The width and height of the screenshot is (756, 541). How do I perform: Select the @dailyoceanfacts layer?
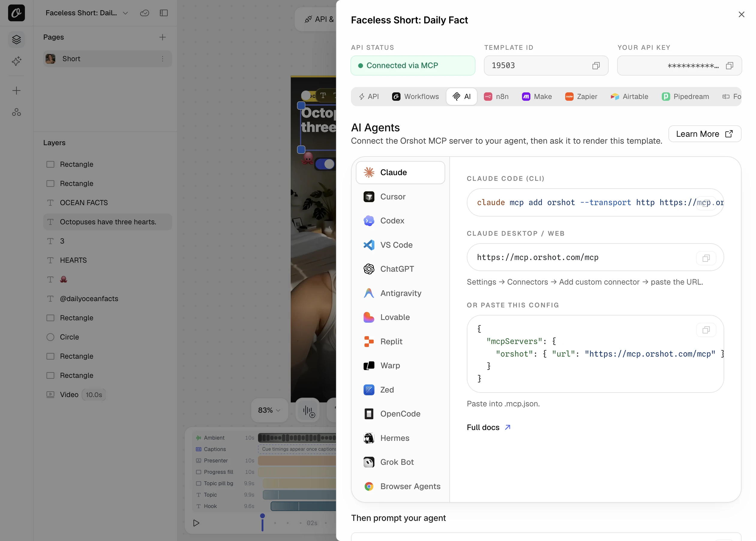107,298
